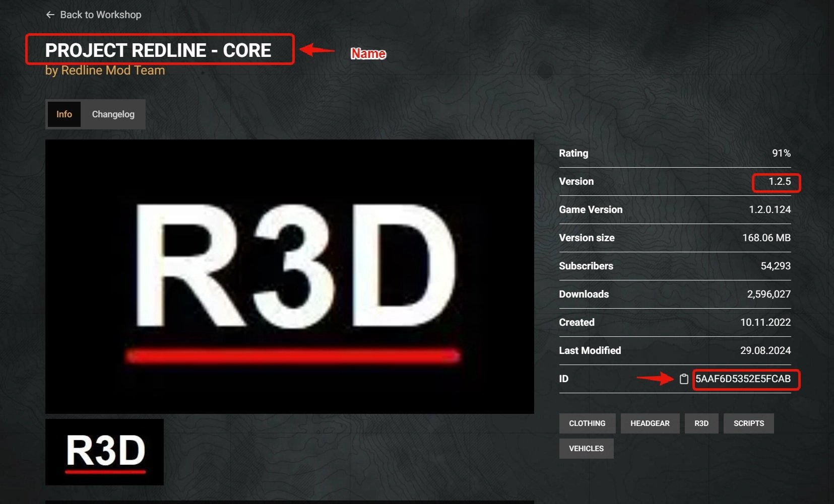Click the game version 1.2.0.124
This screenshot has width=834, height=504.
pos(769,210)
